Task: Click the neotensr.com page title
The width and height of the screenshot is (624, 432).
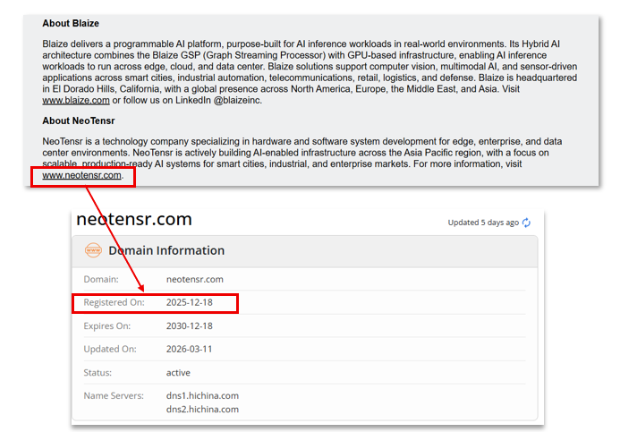Action: (x=134, y=219)
